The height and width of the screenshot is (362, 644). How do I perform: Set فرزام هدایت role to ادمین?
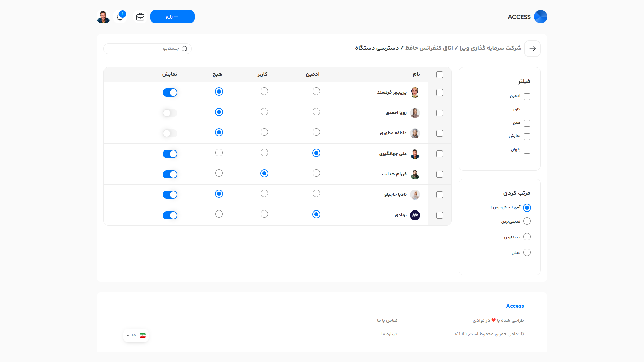tap(316, 173)
